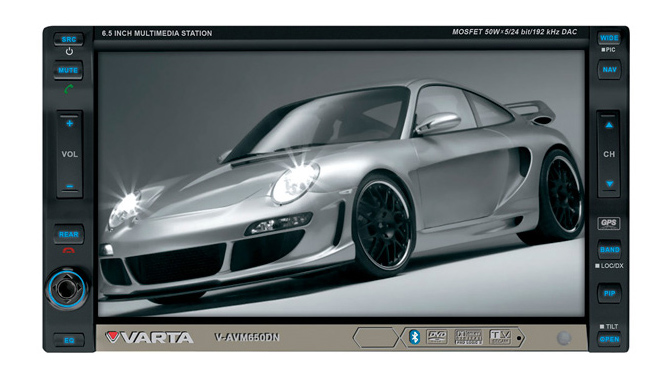The width and height of the screenshot is (669, 373).
Task: End call with red phone icon
Action: (x=69, y=251)
